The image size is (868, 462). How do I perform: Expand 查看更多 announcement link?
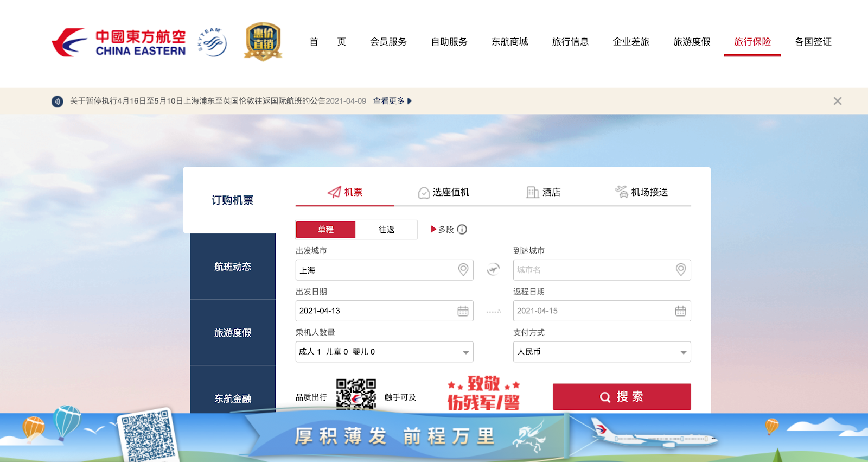[x=392, y=101]
